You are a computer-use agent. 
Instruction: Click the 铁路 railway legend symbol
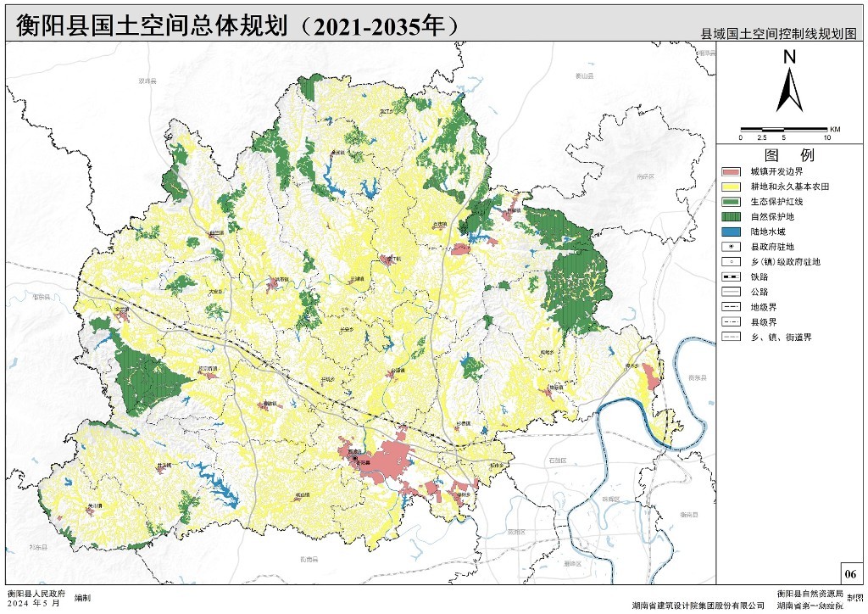730,276
